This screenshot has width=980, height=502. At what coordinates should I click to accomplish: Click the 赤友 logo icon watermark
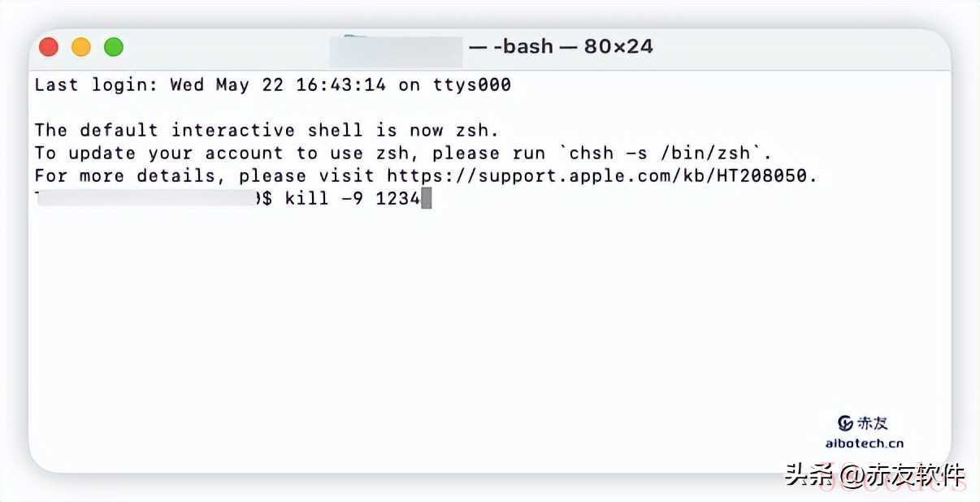click(847, 423)
